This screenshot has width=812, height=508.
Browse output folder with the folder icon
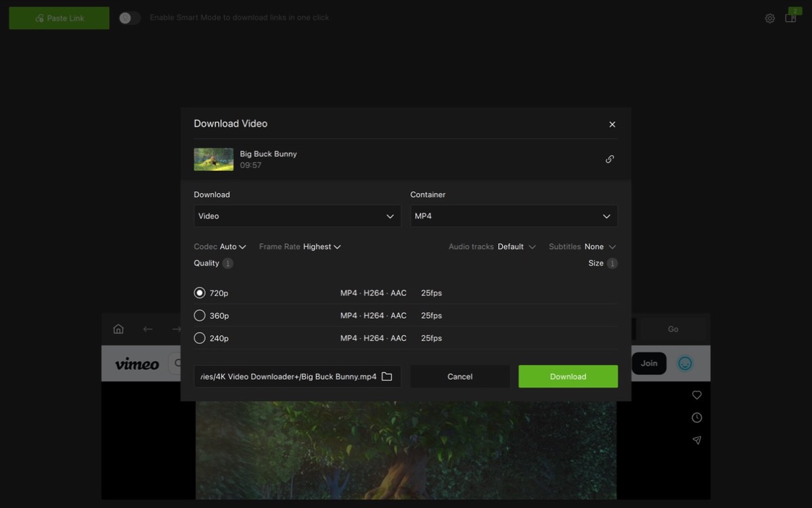(x=387, y=377)
